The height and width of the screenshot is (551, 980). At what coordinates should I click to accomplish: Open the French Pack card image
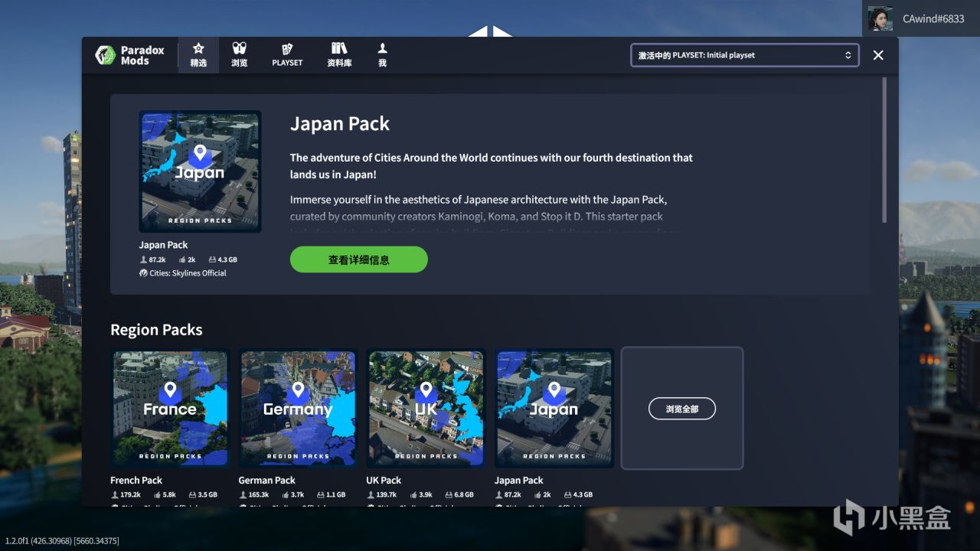[x=170, y=408]
